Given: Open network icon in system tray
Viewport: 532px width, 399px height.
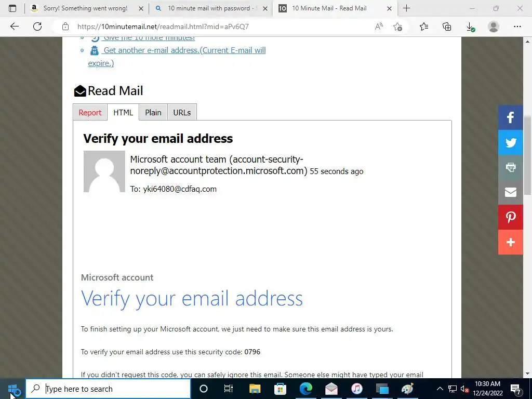Looking at the screenshot, I should 453,389.
